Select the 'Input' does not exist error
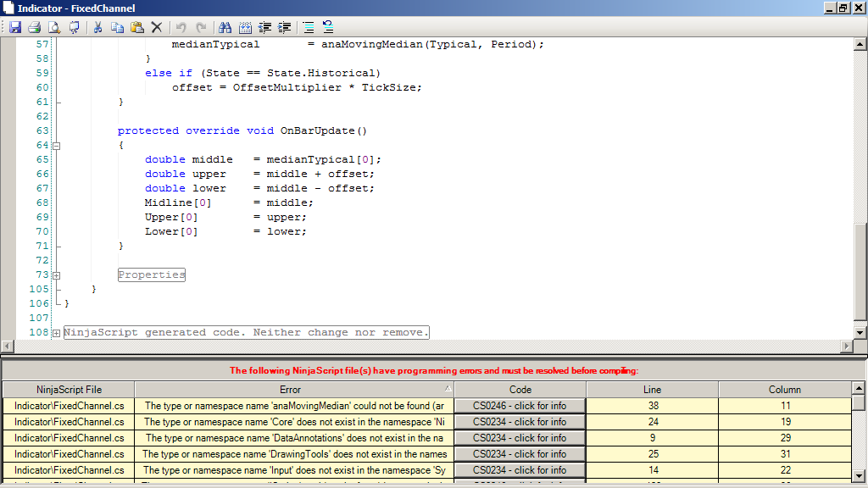The width and height of the screenshot is (868, 488). point(294,469)
